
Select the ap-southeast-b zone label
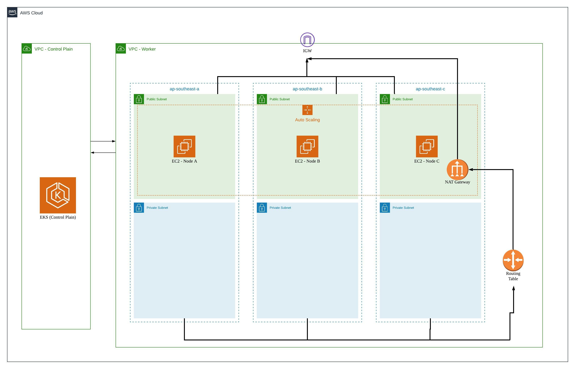click(x=307, y=89)
